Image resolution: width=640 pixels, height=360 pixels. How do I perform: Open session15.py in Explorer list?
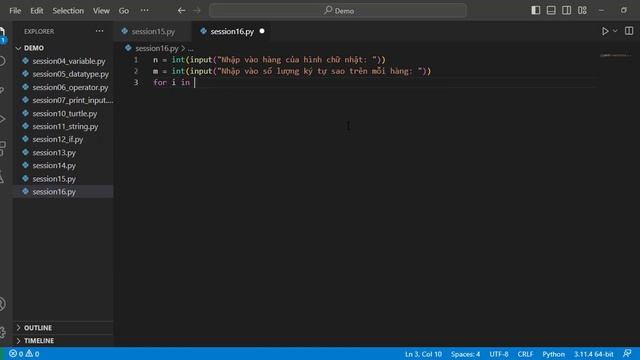pos(64,178)
